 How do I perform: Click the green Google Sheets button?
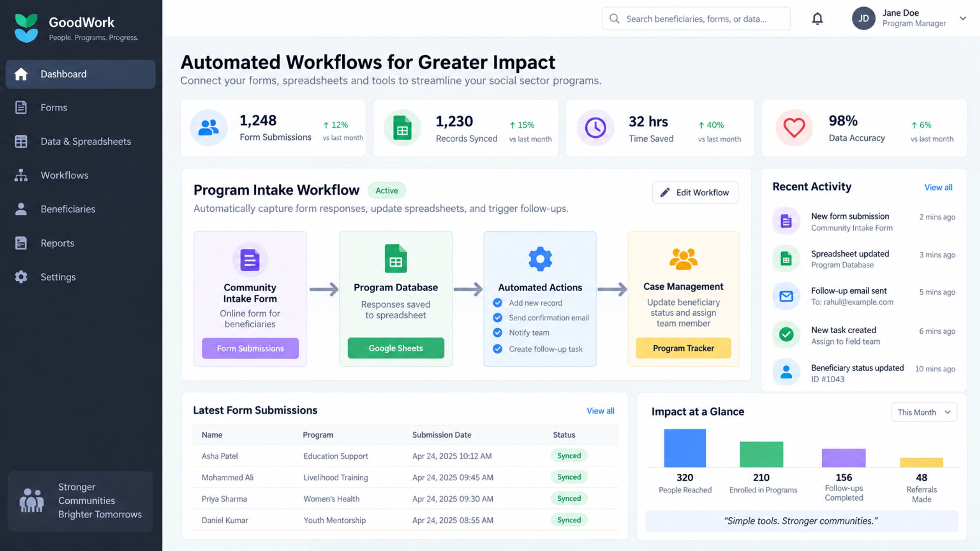[x=396, y=348]
